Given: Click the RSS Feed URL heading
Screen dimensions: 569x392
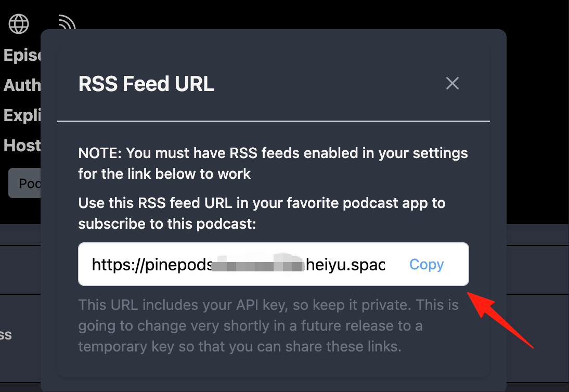Looking at the screenshot, I should pyautogui.click(x=146, y=84).
